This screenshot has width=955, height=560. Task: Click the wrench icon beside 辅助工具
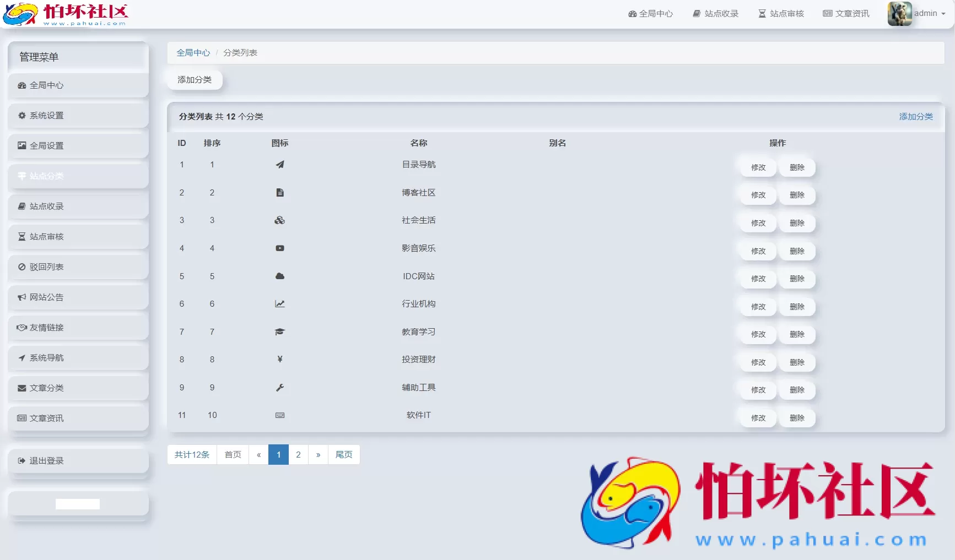point(280,387)
